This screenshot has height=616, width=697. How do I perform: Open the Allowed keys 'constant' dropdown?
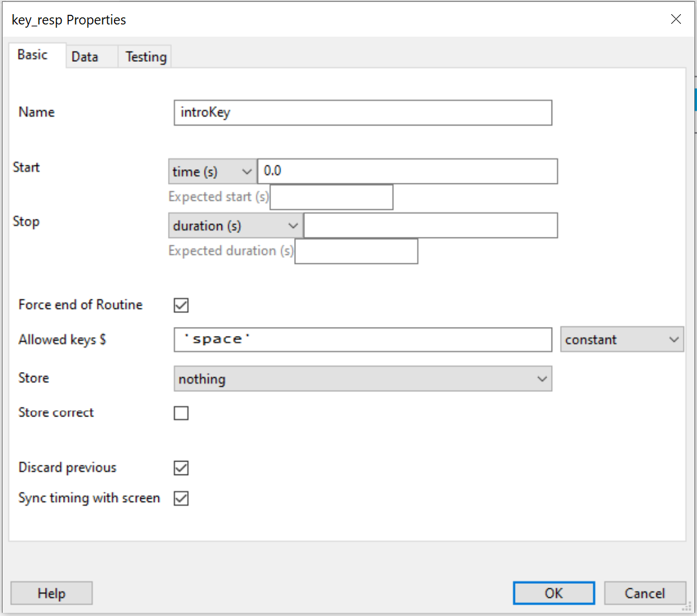[621, 339]
